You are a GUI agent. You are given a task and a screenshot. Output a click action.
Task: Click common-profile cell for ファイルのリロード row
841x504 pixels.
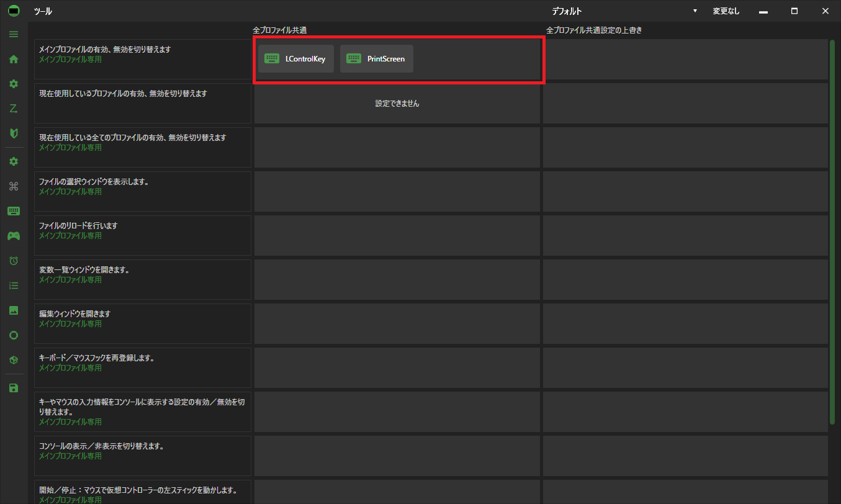(x=397, y=235)
